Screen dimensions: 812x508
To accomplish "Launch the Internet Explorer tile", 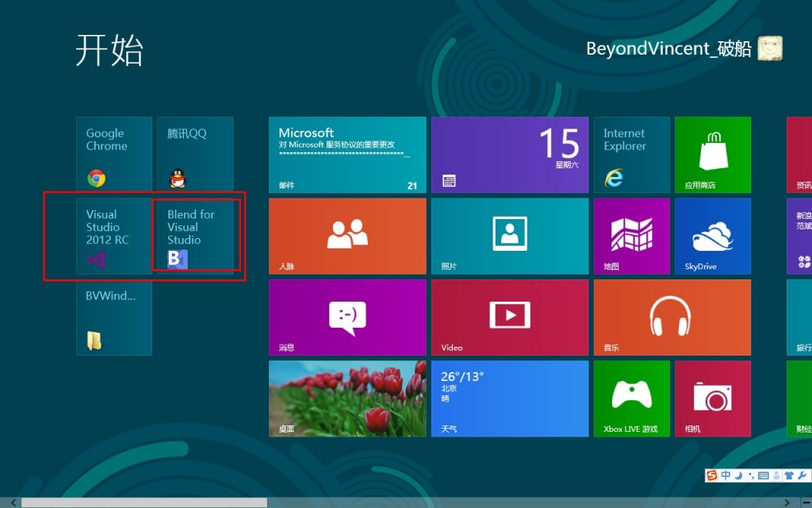I will 632,155.
